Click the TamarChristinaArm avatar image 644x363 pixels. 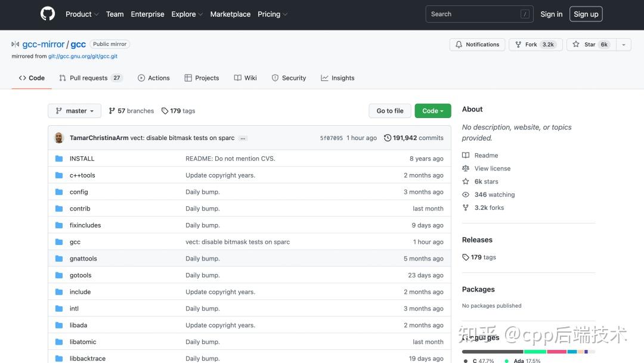(59, 138)
